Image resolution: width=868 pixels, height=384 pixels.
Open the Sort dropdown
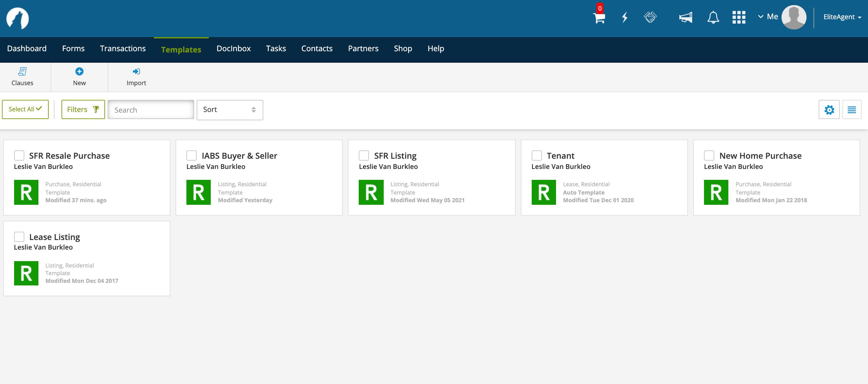(229, 110)
